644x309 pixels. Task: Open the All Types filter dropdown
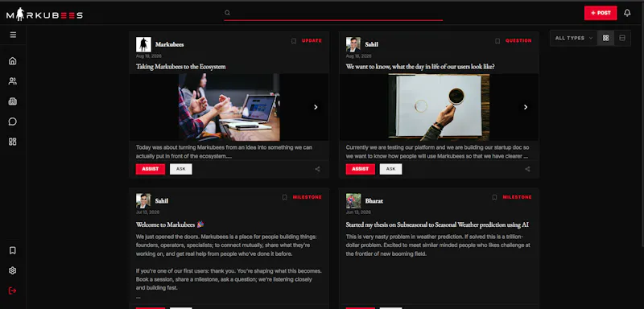click(573, 38)
